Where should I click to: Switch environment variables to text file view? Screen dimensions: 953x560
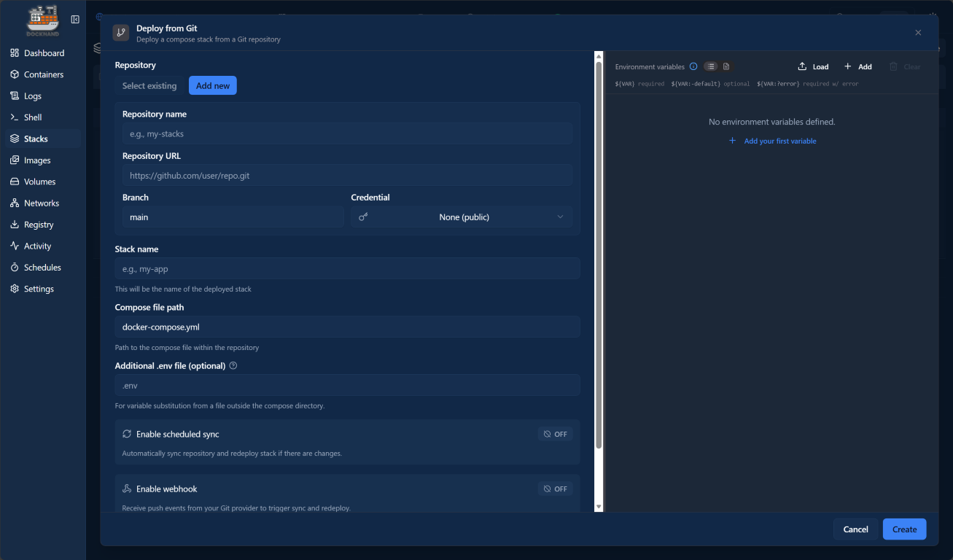(x=726, y=66)
